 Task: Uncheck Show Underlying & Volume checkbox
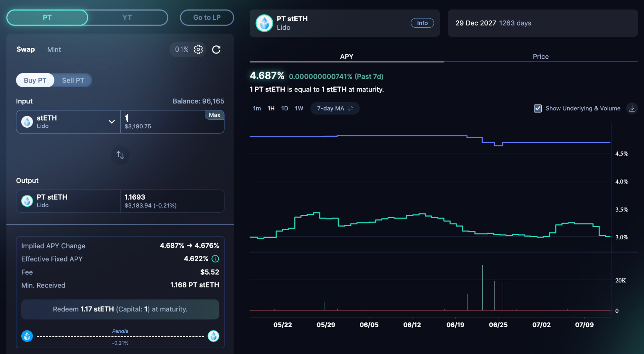[537, 109]
